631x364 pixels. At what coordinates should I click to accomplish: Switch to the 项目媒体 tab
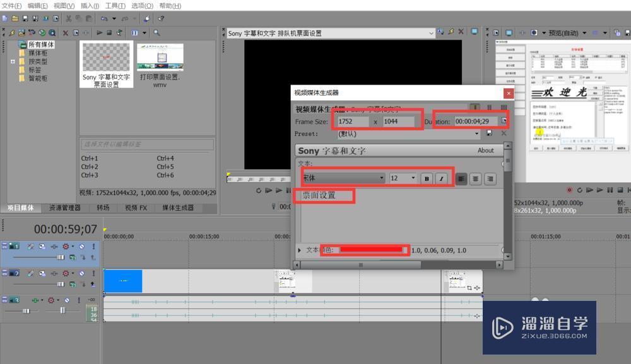click(x=21, y=208)
